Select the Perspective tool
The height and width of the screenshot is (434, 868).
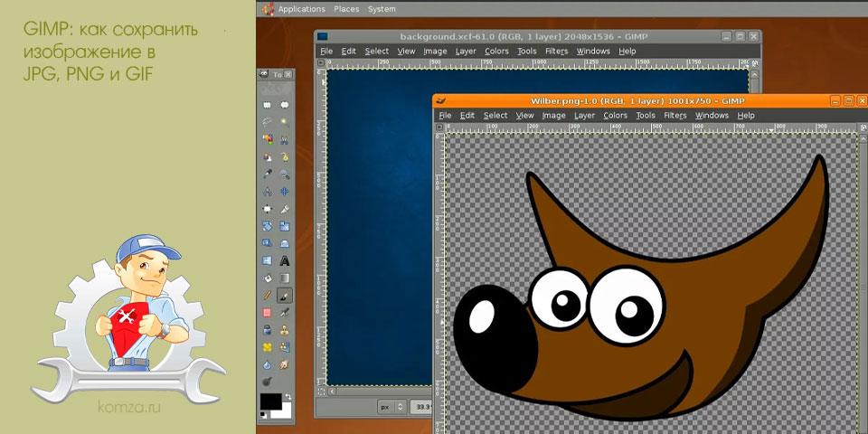tap(285, 243)
